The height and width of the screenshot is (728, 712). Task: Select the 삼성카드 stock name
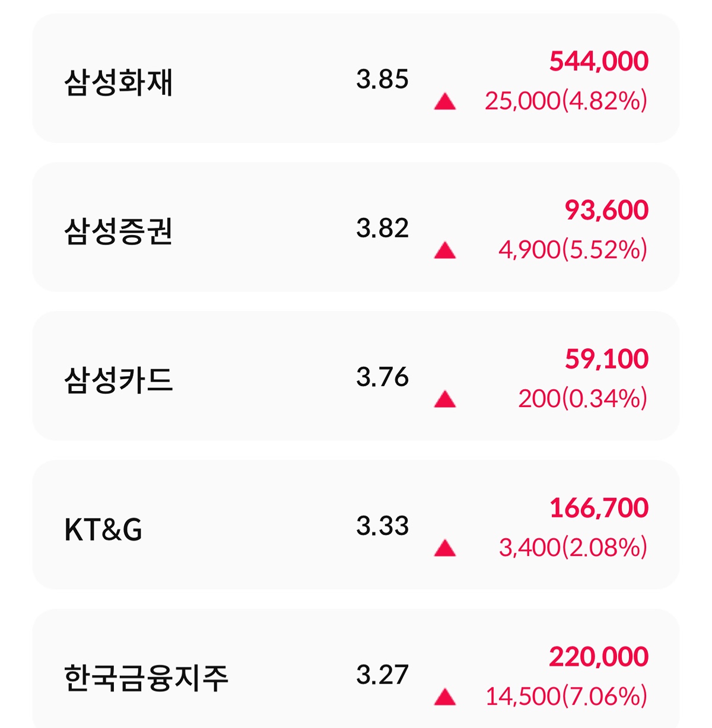click(119, 380)
